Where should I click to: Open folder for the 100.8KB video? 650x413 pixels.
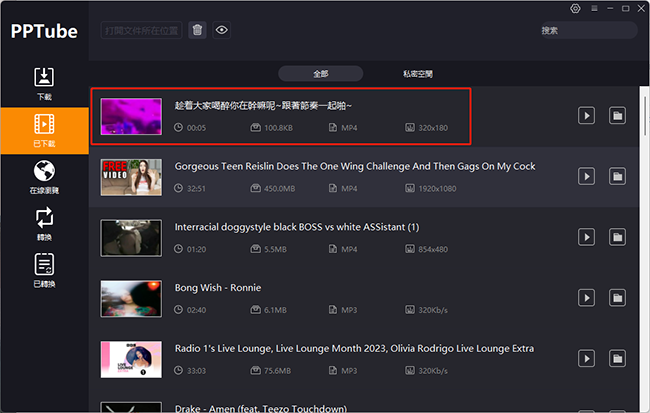click(x=617, y=116)
